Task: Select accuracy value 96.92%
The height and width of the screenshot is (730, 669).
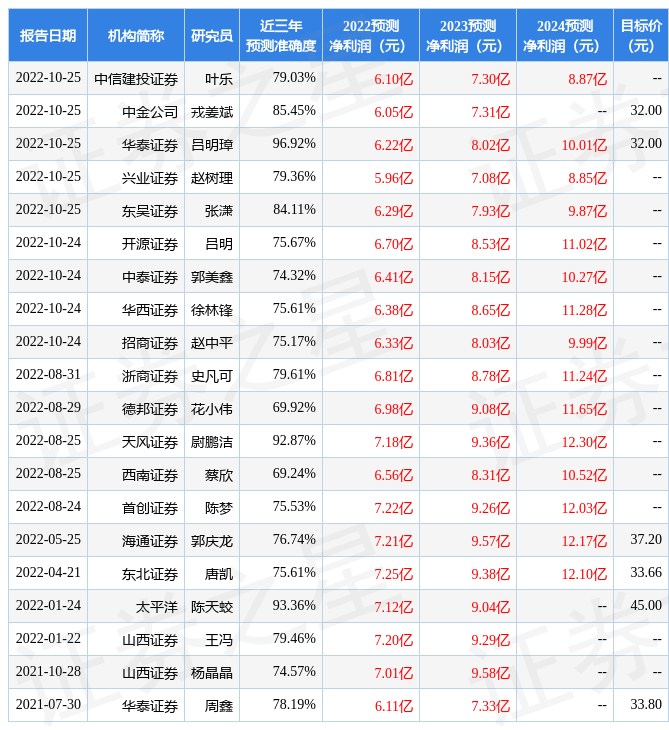Action: [294, 143]
